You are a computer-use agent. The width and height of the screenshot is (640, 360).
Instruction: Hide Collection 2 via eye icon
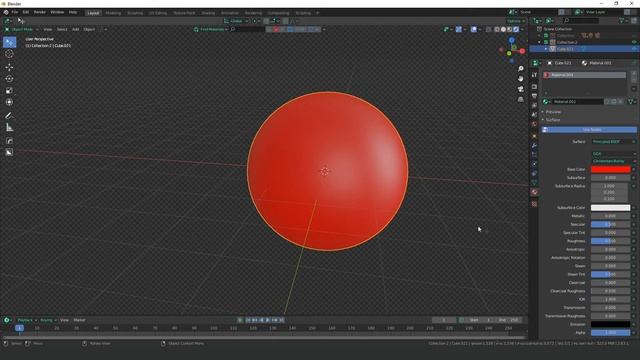click(634, 42)
